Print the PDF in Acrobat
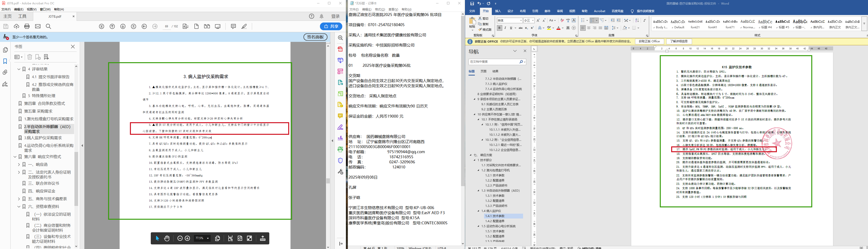Viewport: 868px width, 249px height. click(27, 26)
